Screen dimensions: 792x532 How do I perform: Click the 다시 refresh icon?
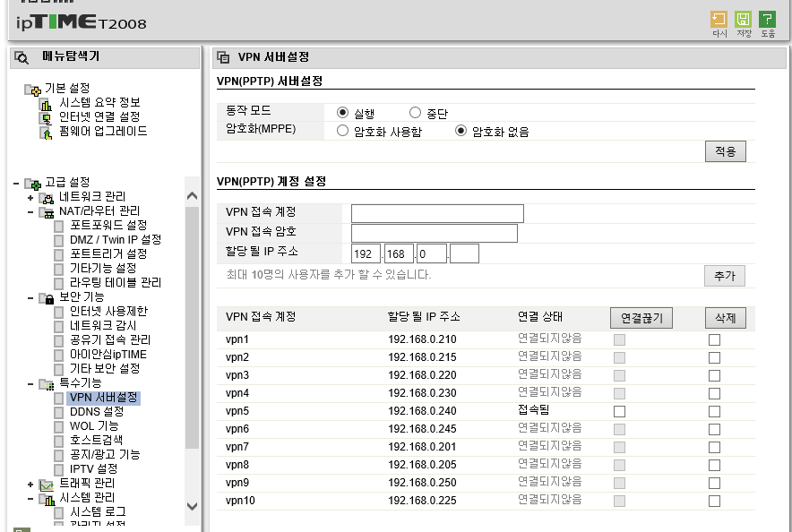719,20
